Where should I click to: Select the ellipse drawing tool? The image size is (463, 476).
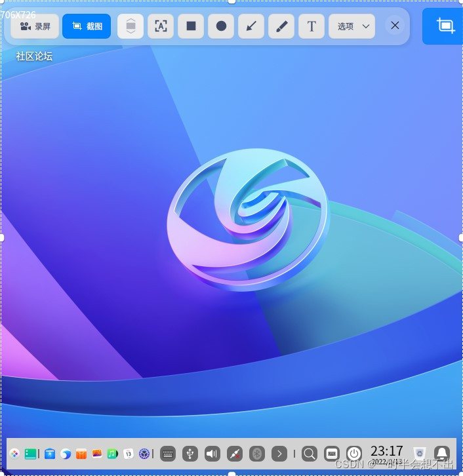[221, 26]
